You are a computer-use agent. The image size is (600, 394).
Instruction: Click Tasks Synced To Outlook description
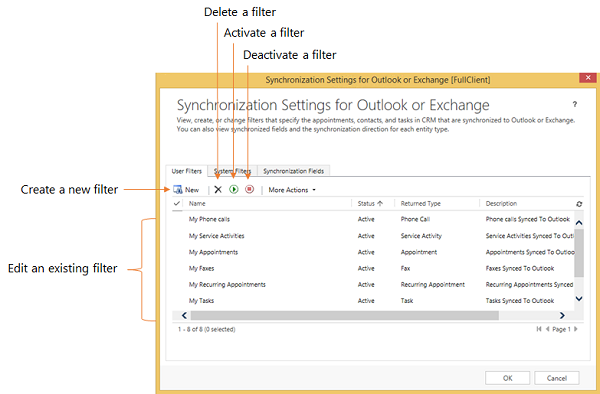520,301
